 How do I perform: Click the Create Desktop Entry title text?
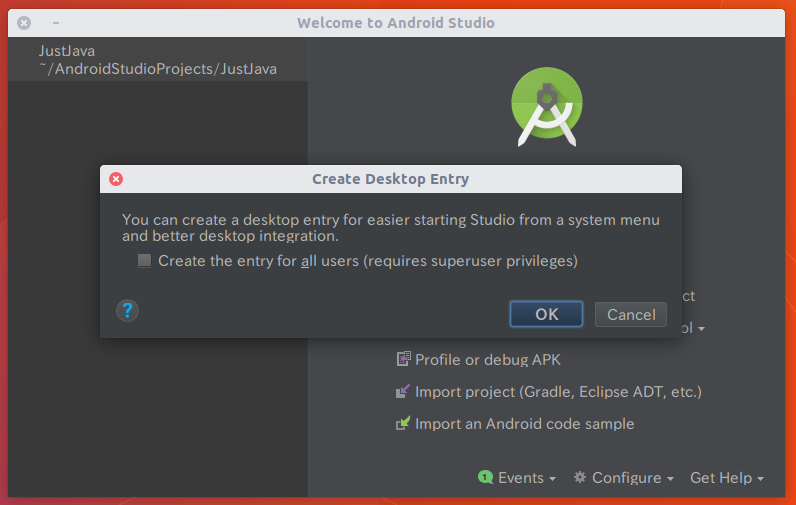point(390,179)
